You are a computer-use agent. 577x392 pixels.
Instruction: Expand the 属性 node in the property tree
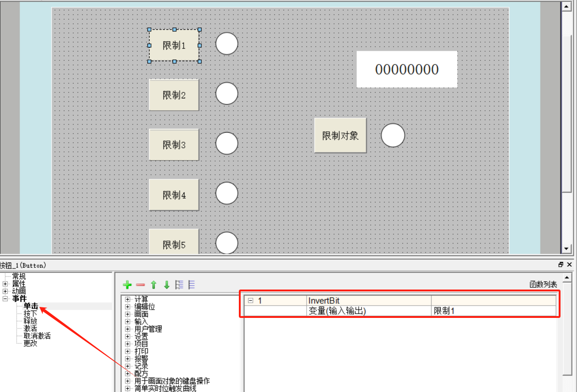[x=5, y=284]
